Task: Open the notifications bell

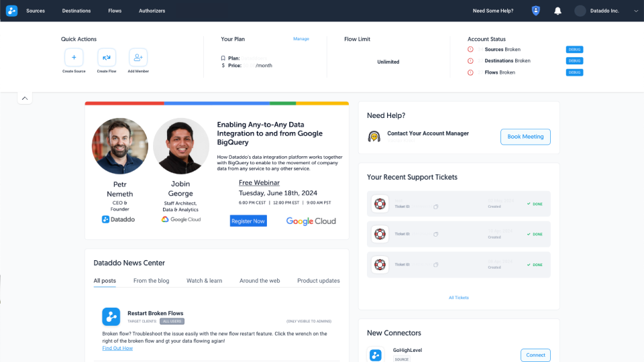Action: click(557, 11)
